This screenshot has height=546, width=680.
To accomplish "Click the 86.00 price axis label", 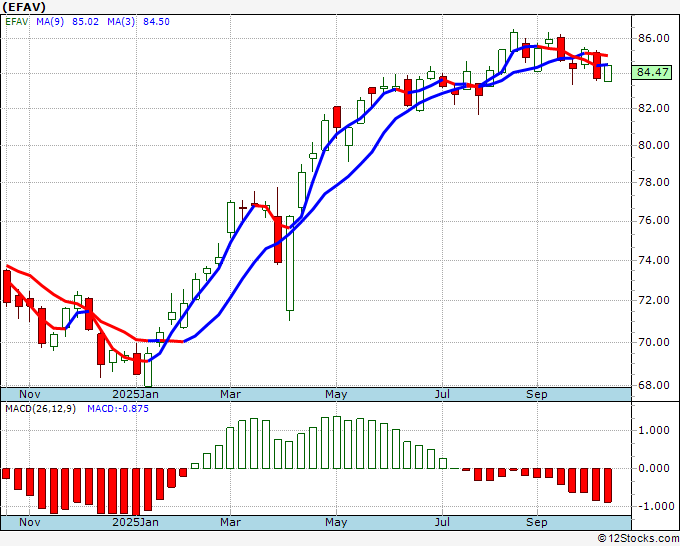I will click(654, 38).
